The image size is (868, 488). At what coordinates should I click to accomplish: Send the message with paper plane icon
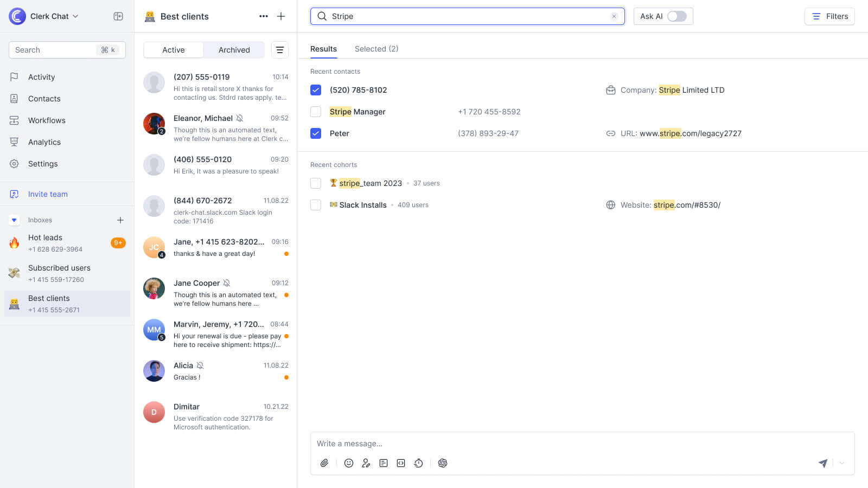pyautogui.click(x=823, y=463)
